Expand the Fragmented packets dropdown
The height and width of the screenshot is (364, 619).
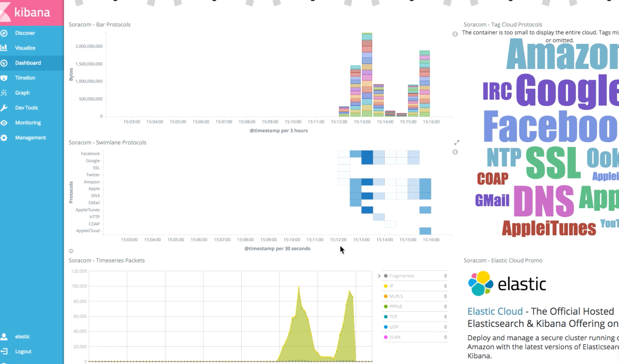(x=379, y=276)
